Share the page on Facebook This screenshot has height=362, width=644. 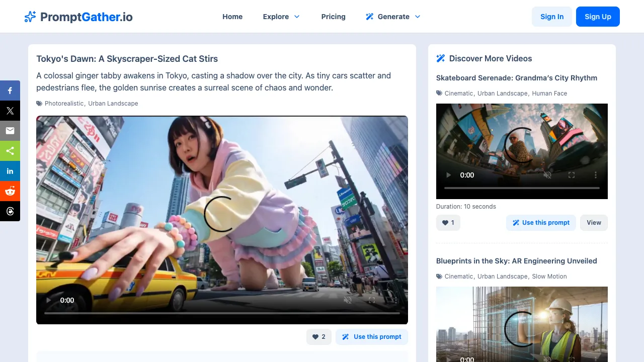click(10, 90)
